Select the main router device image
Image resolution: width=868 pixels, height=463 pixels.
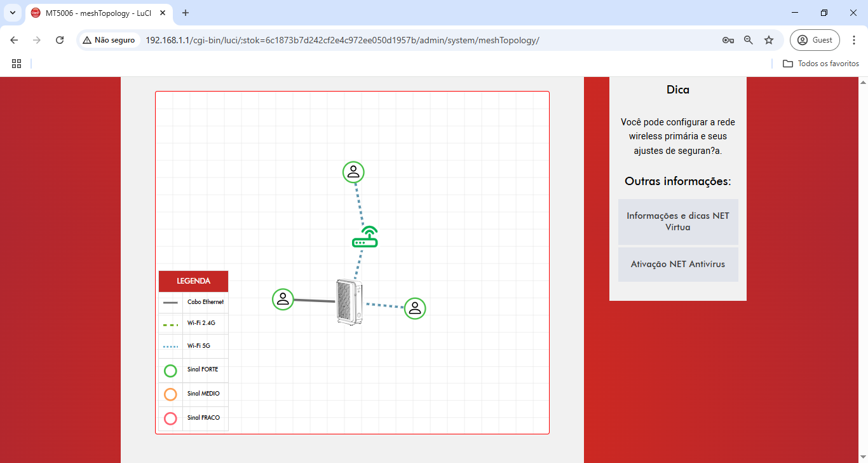pos(349,302)
